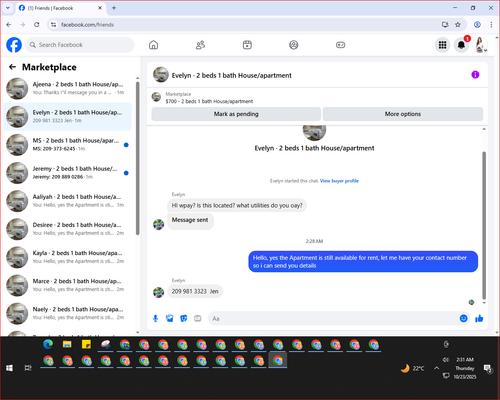Open Sticky Notes from the taskbar
This screenshot has height=400, width=500.
(86, 344)
